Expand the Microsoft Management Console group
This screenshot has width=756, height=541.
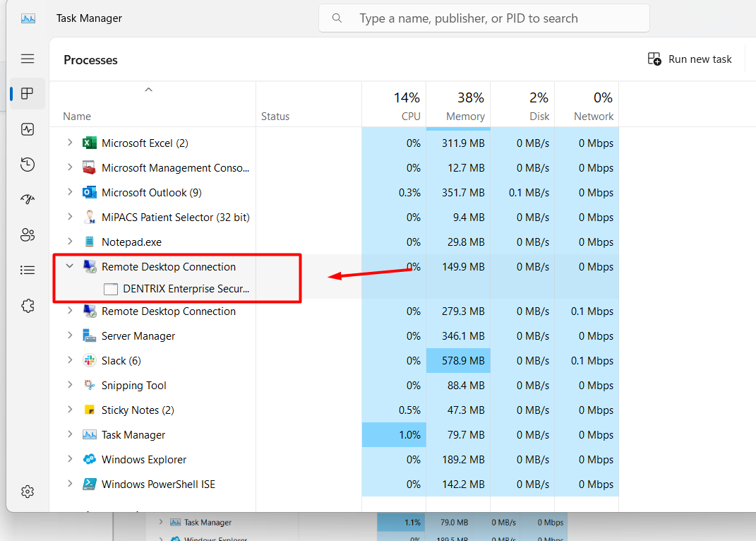pyautogui.click(x=70, y=167)
